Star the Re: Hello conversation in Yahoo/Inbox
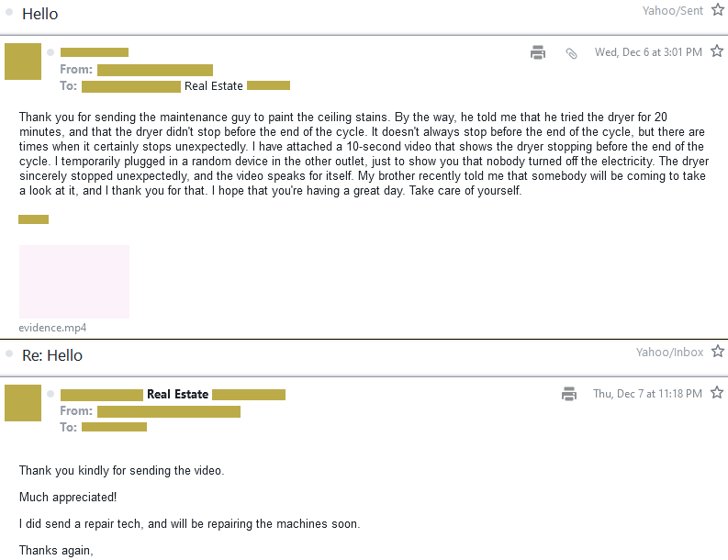Viewport: 728px width, 560px height. point(718,352)
